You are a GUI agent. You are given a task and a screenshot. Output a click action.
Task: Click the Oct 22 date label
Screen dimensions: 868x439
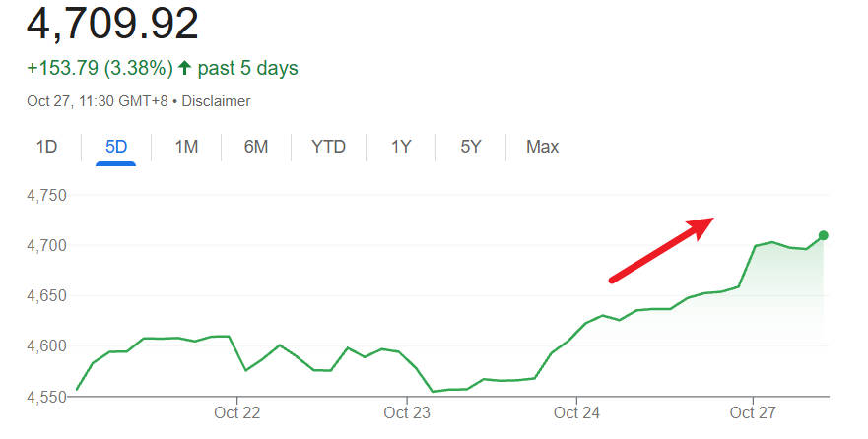pos(236,412)
